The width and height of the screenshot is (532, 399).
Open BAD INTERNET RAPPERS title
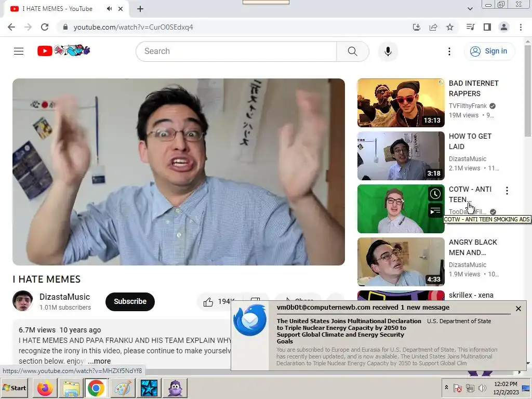coord(474,88)
